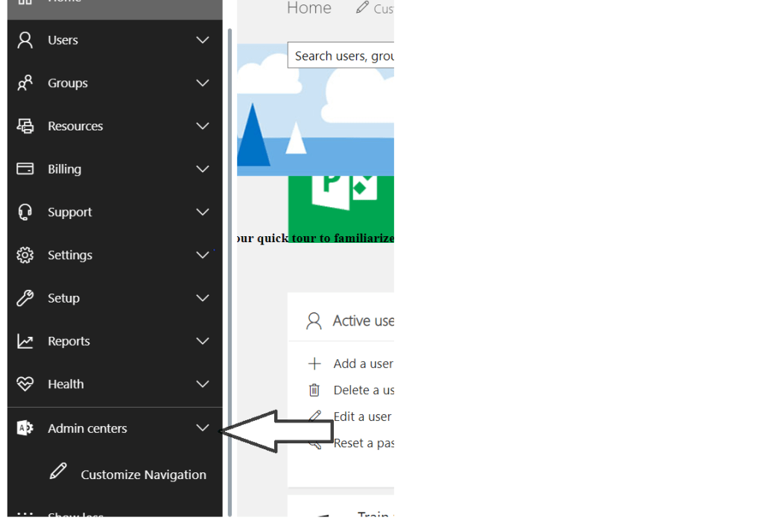763x532 pixels.
Task: Click the Users person icon in sidebar
Action: pyautogui.click(x=25, y=40)
